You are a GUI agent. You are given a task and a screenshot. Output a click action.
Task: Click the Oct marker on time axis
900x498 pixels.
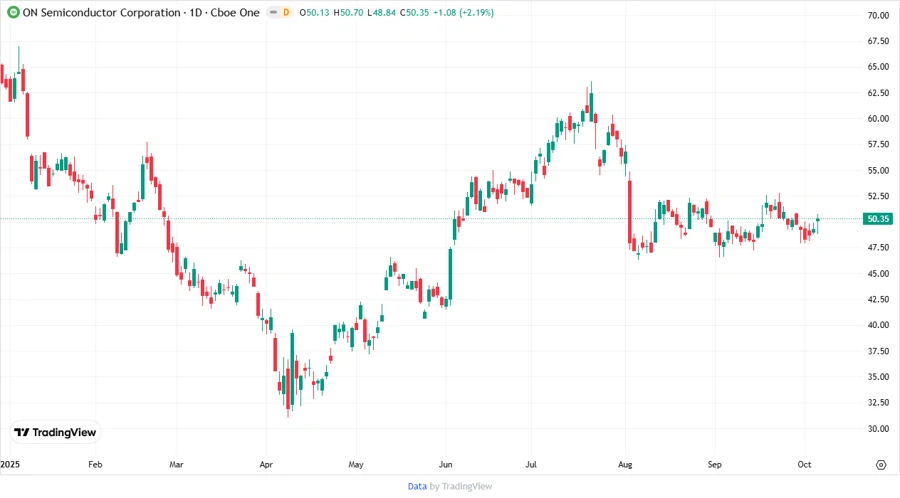805,465
